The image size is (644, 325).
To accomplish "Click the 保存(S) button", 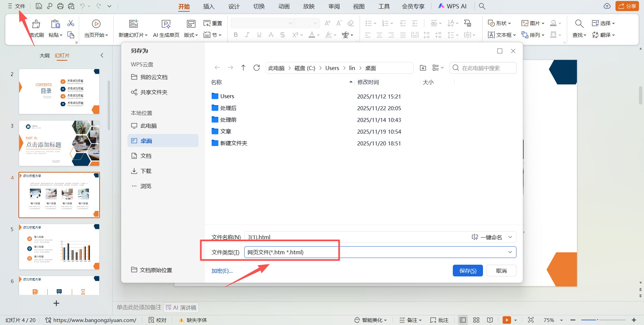I will click(468, 270).
